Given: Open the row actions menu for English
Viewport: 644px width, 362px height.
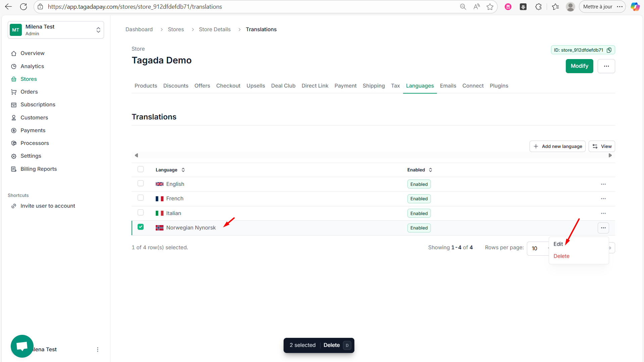Looking at the screenshot, I should [x=603, y=184].
